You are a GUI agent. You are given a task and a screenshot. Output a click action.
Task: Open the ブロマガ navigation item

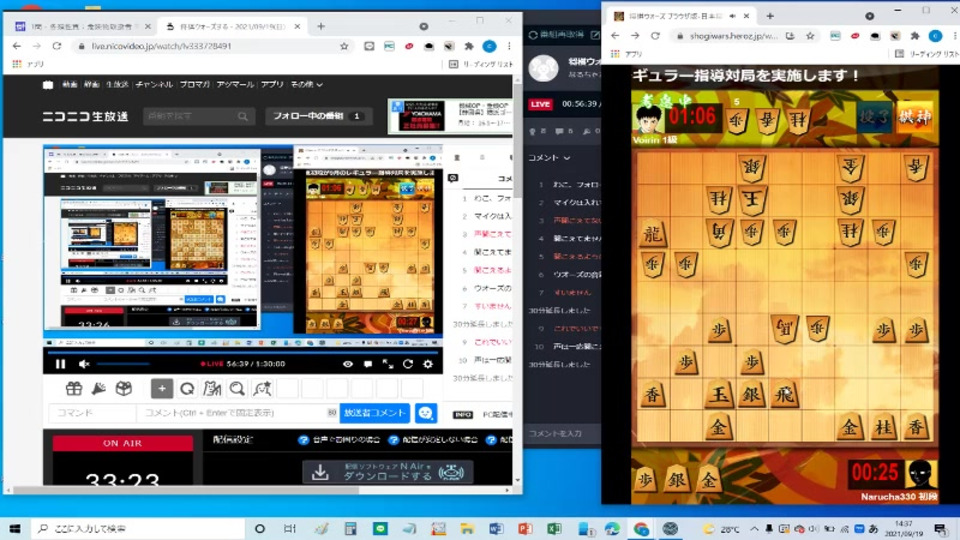195,84
